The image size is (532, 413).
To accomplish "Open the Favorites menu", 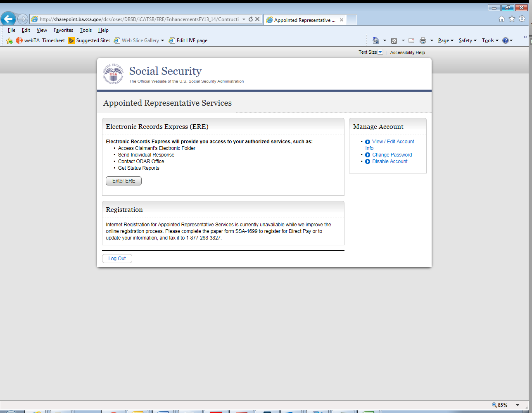I will (x=63, y=30).
